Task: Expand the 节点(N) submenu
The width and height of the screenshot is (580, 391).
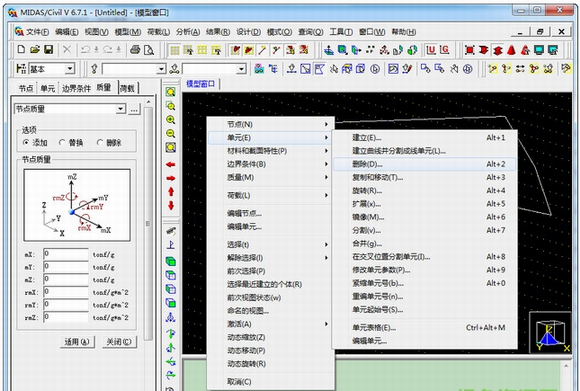Action: click(271, 124)
